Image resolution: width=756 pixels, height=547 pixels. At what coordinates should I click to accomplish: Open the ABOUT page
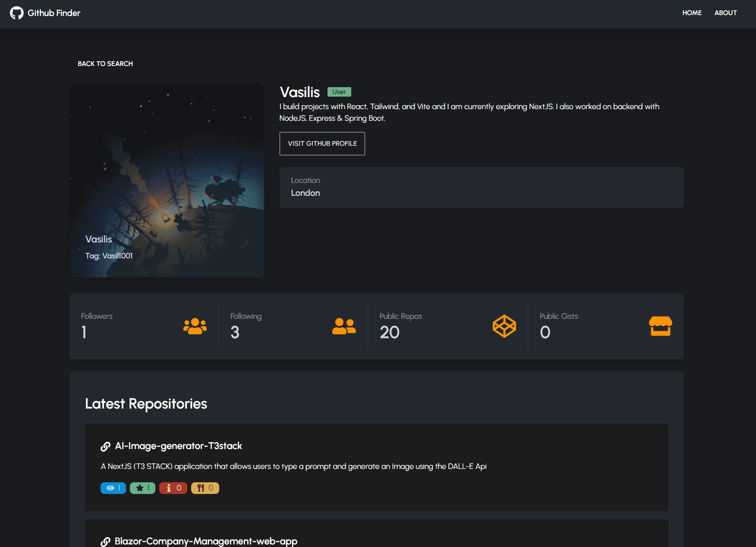coord(725,13)
